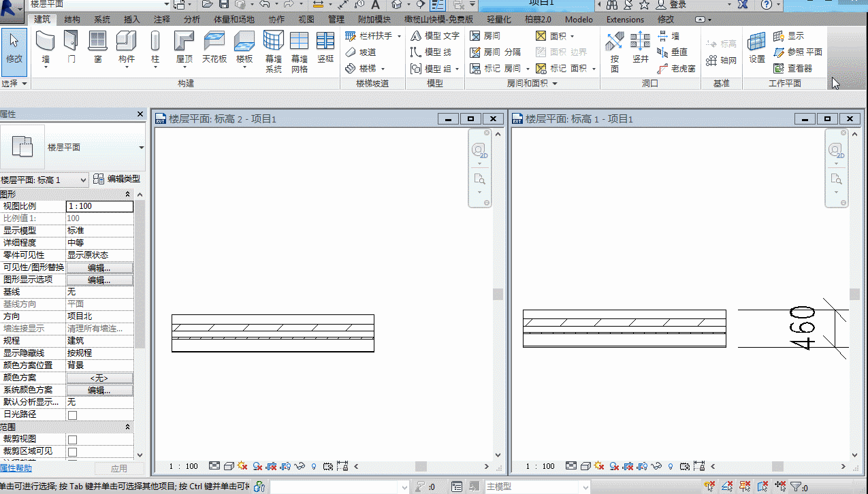Click the 房间 (Room) tool
This screenshot has height=494, width=868.
(485, 35)
